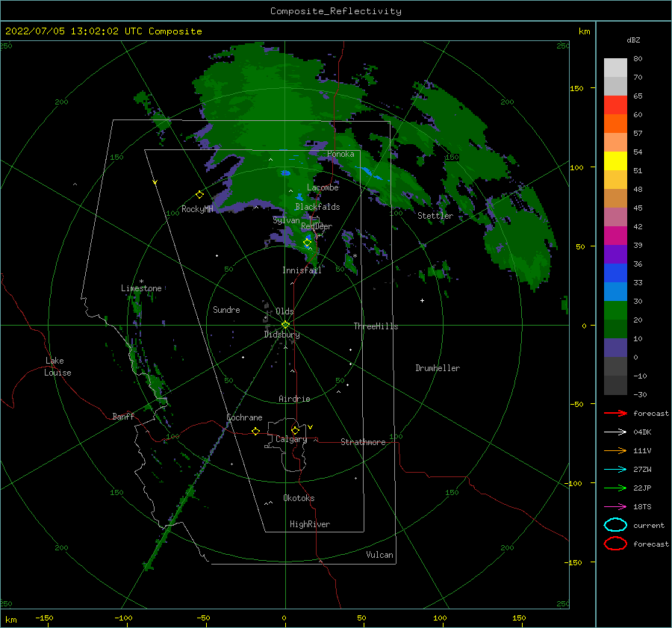Click the Limestone label
This screenshot has width=672, height=628.
tap(141, 288)
